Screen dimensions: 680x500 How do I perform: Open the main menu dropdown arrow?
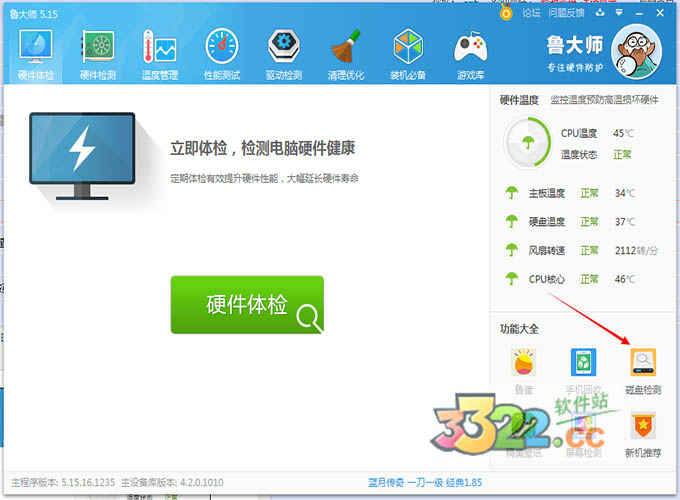619,13
